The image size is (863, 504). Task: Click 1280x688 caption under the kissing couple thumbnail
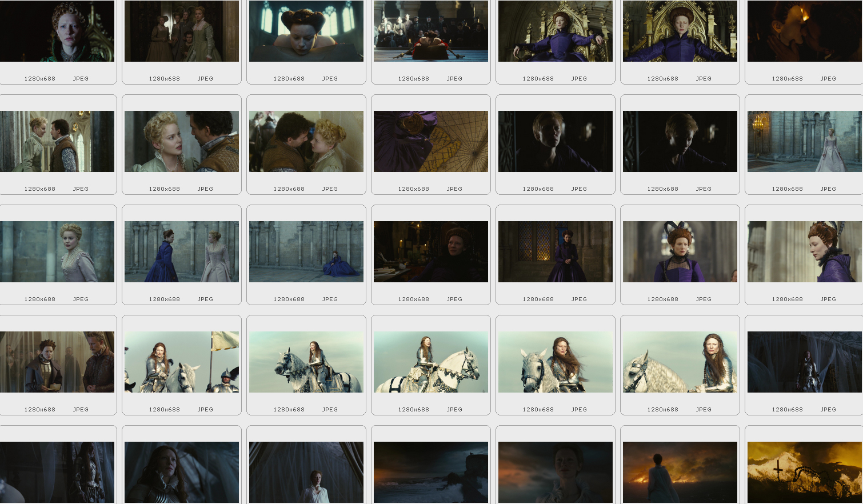click(x=788, y=79)
